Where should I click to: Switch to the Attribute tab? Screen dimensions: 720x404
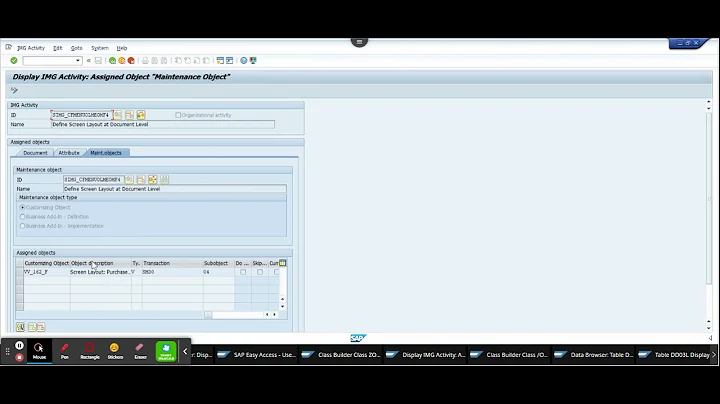tap(69, 153)
